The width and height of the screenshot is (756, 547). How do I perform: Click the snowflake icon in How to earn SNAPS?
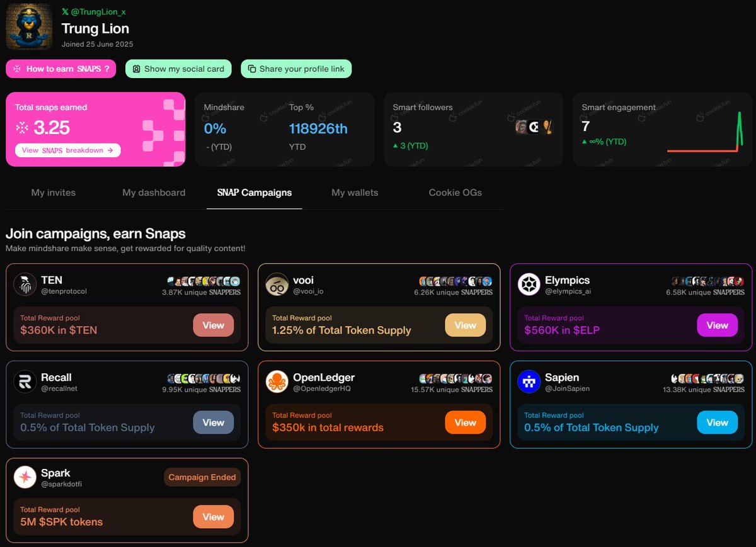(18, 69)
